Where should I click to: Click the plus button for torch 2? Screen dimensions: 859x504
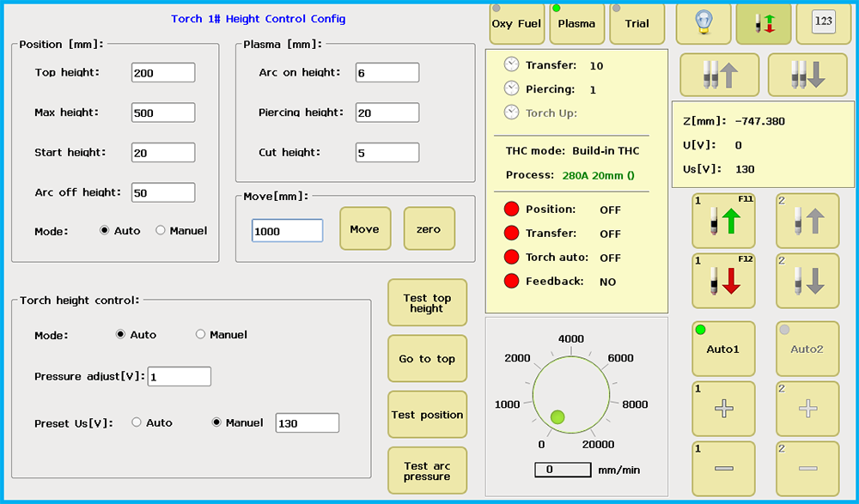coord(807,409)
